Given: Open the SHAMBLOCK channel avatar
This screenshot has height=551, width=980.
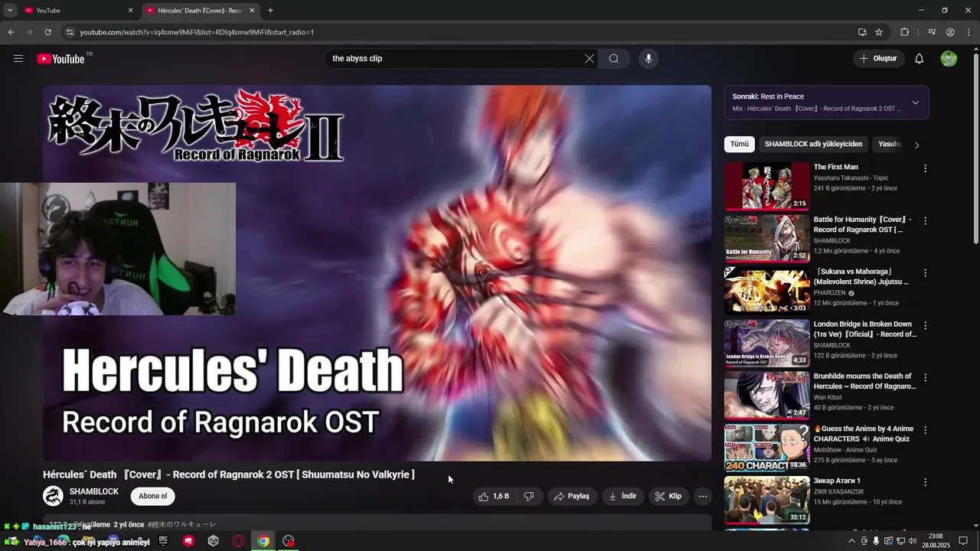Looking at the screenshot, I should coord(53,496).
